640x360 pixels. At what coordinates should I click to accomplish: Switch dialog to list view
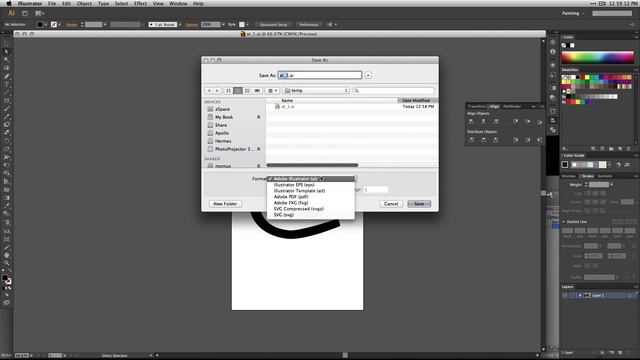(x=238, y=91)
